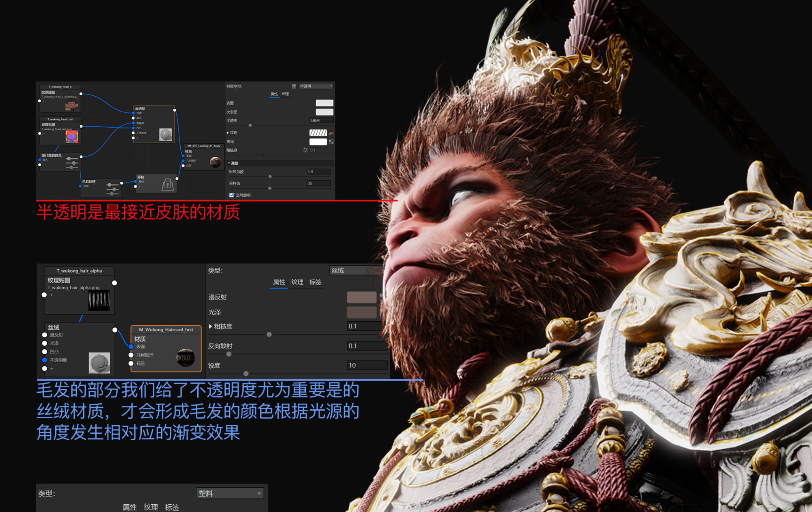812x512 pixels.
Task: Select the MF_STC_LaoYing_01_Body node title
Action: pyautogui.click(x=204, y=146)
